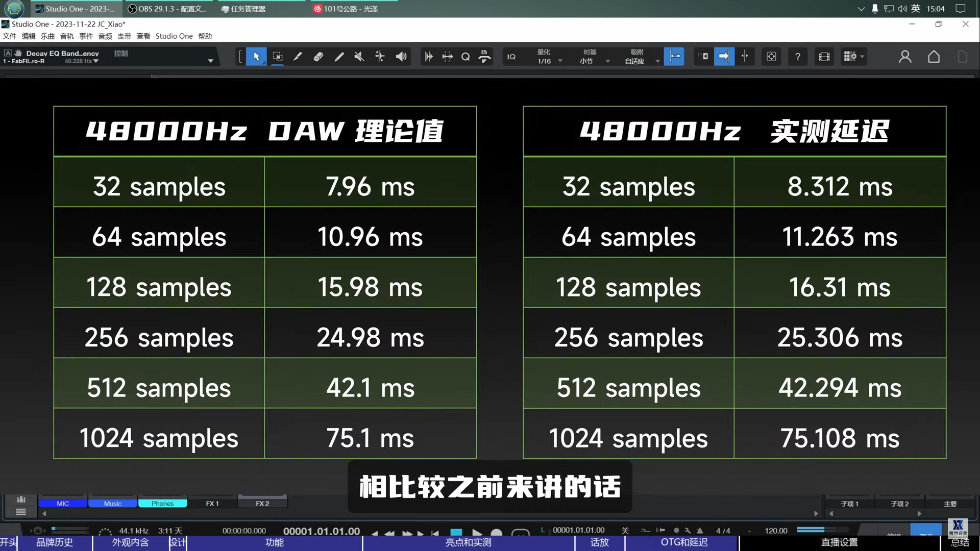The width and height of the screenshot is (980, 551).
Task: Open the 走带 menu
Action: pyautogui.click(x=124, y=36)
